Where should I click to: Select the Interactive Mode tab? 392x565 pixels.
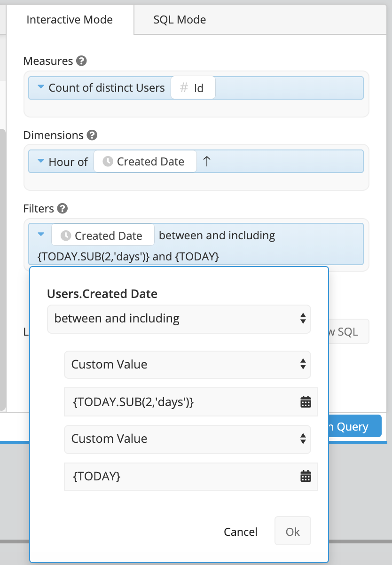(x=70, y=20)
